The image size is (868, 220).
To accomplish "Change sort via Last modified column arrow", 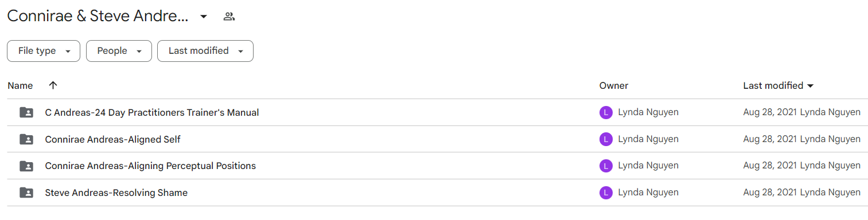I will 811,86.
